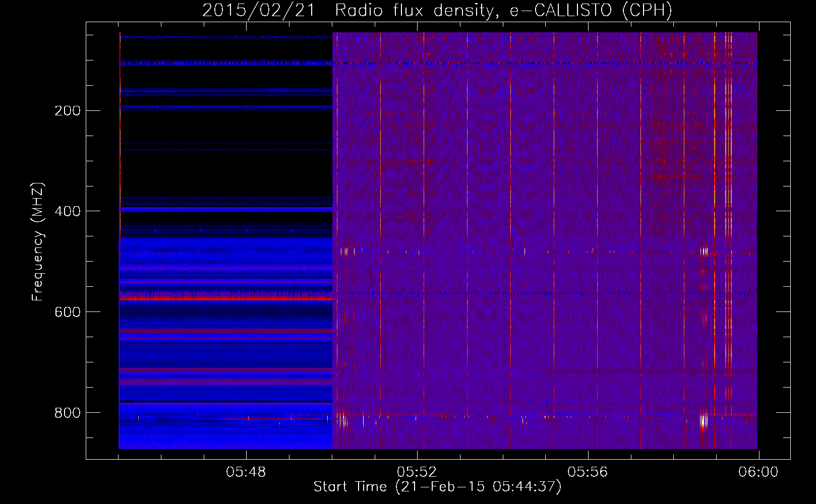The image size is (816, 504).
Task: Pick the 800 frequency tick label
Action: (x=67, y=413)
